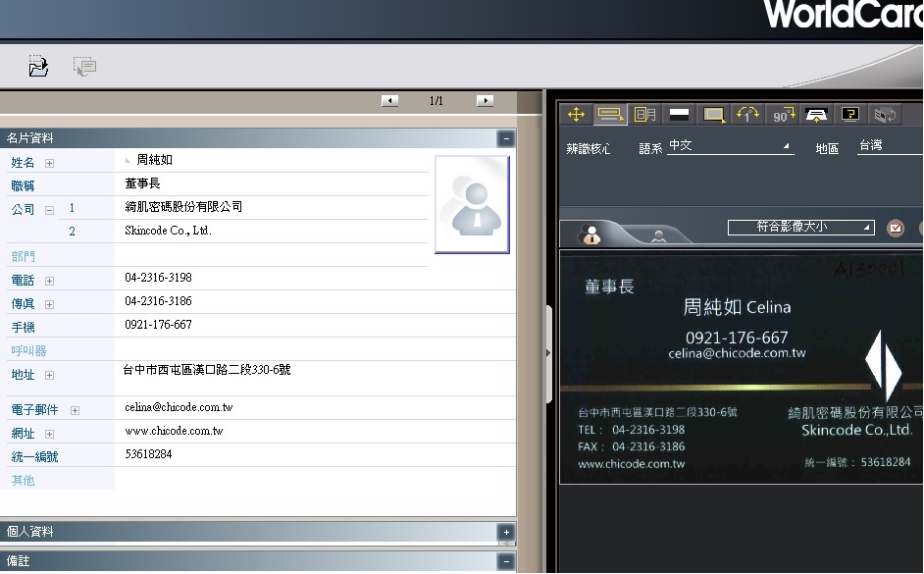The width and height of the screenshot is (924, 574).
Task: Collapse the 公司 field entries
Action: (x=49, y=210)
